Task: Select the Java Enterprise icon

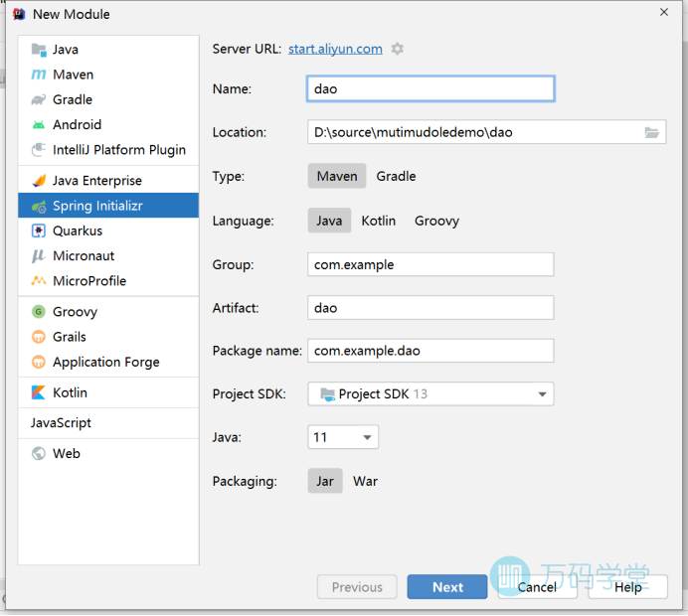Action: (39, 181)
